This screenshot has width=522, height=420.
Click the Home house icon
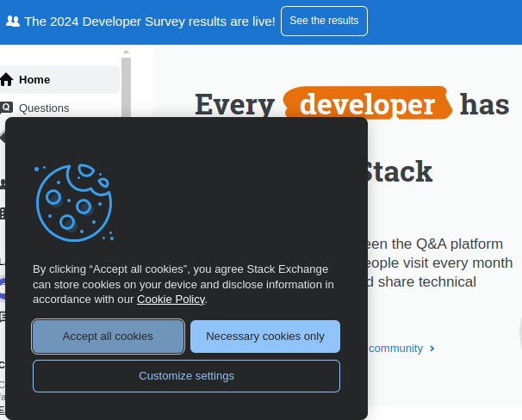click(6, 79)
